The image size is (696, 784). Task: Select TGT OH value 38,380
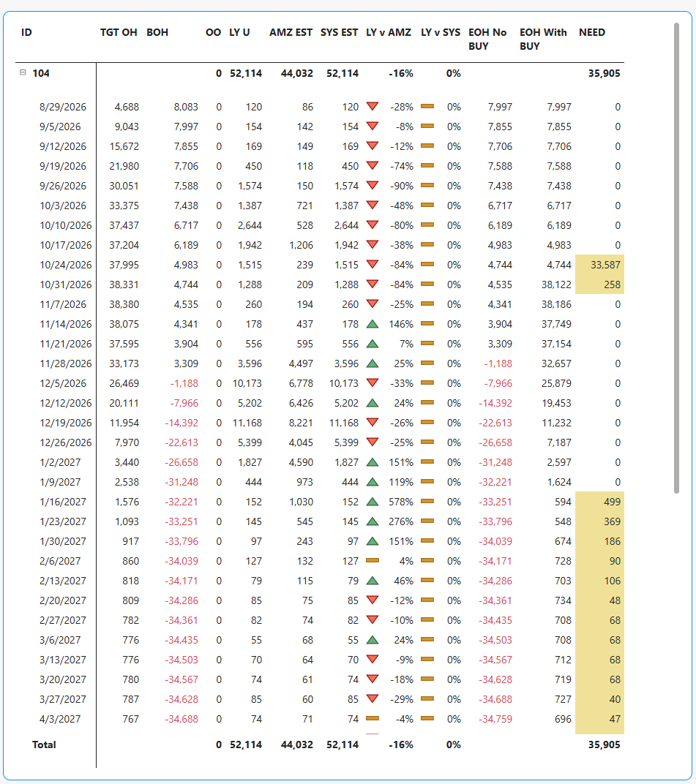coord(124,304)
